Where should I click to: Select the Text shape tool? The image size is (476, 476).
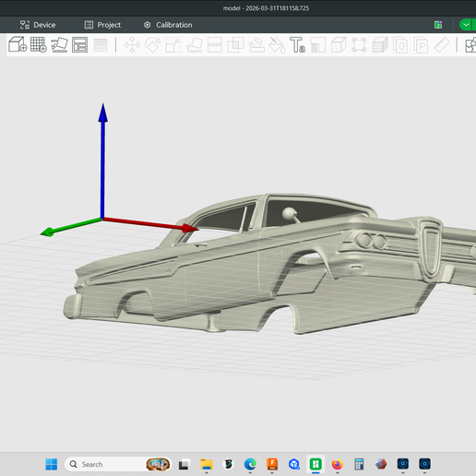coord(297,45)
